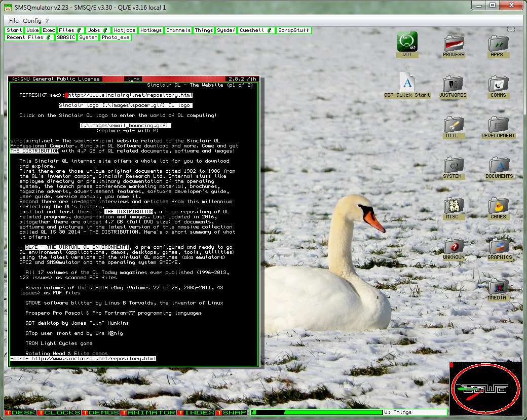
Task: Click the Channels button
Action: coord(178,30)
